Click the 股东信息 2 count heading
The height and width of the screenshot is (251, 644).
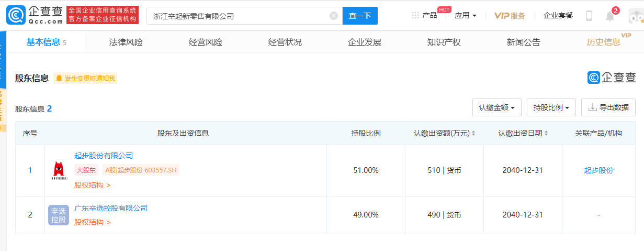pos(33,109)
